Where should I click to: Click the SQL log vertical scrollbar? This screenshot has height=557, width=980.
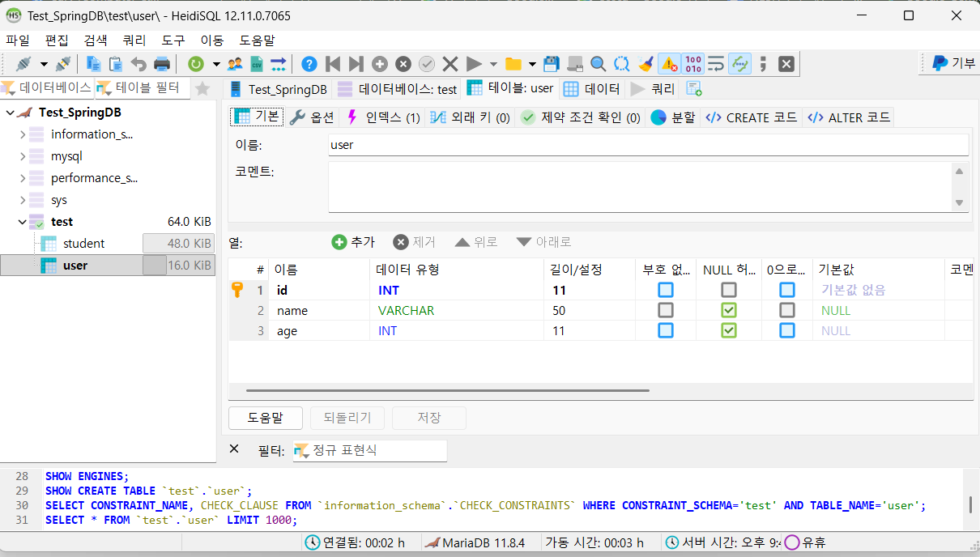(x=970, y=504)
